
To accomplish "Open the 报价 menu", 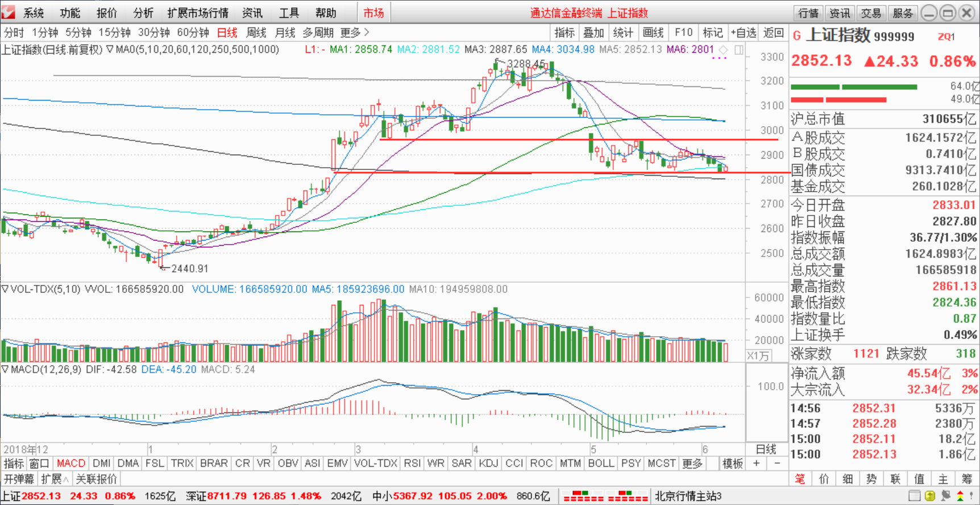I will [106, 13].
